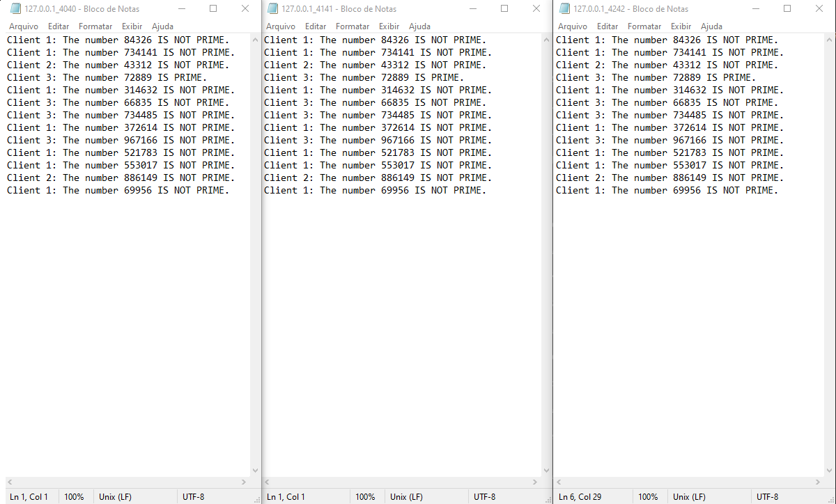This screenshot has width=836, height=504.
Task: Click '734485 IS NOT PRIME' line in 4040 window
Action: tap(121, 115)
